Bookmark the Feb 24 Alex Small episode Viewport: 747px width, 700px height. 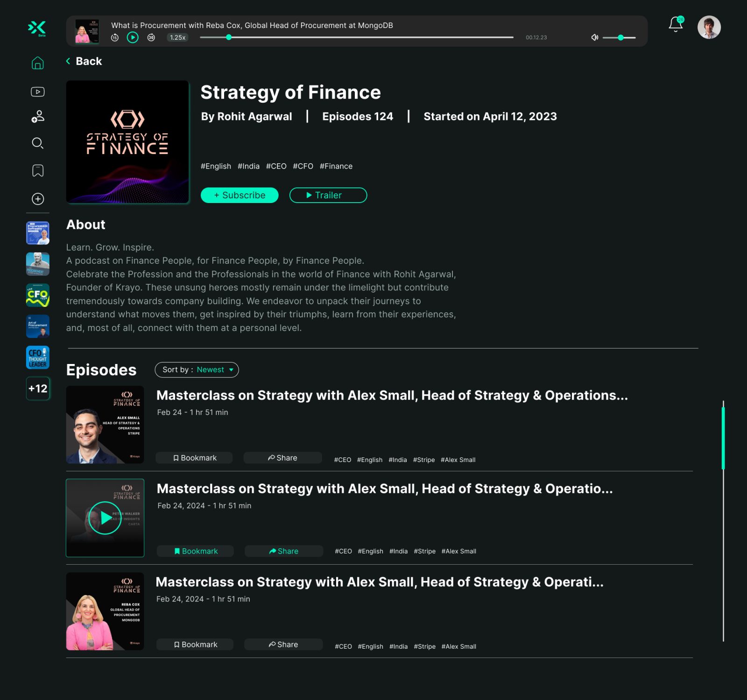194,458
